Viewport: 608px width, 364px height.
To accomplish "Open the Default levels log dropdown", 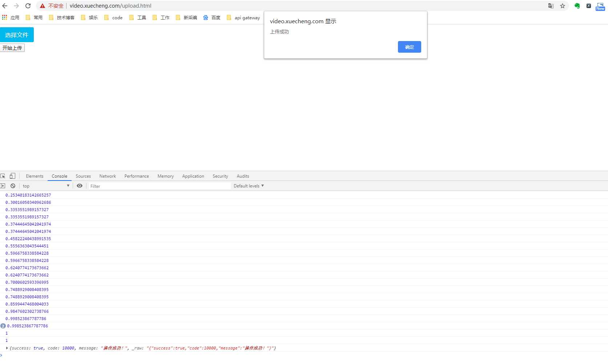I will (x=249, y=186).
